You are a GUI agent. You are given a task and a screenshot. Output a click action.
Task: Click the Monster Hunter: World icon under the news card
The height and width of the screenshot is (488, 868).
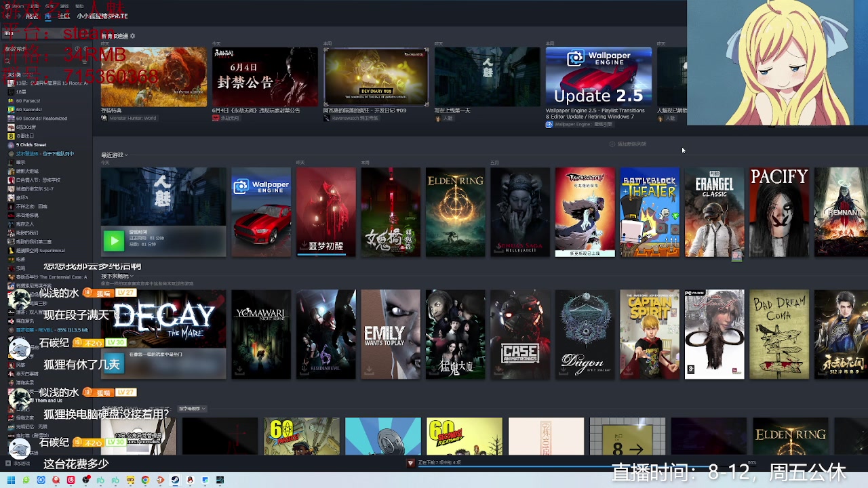point(104,118)
